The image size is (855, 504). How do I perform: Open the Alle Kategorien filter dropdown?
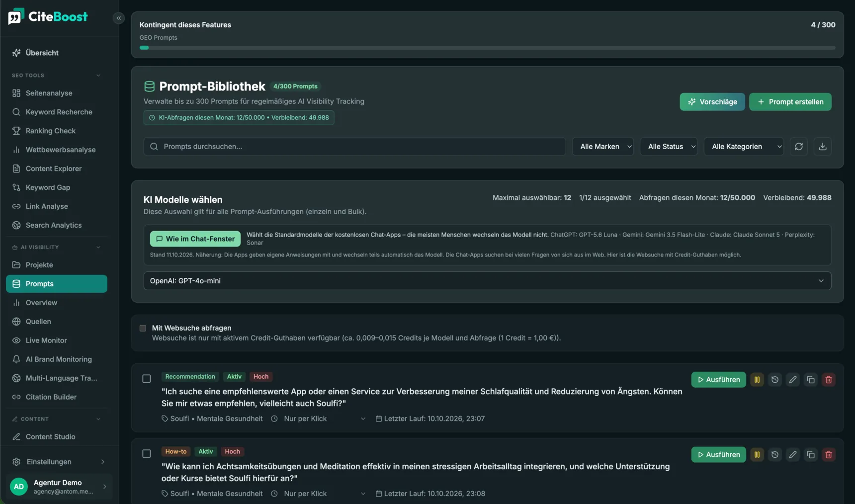click(x=744, y=147)
